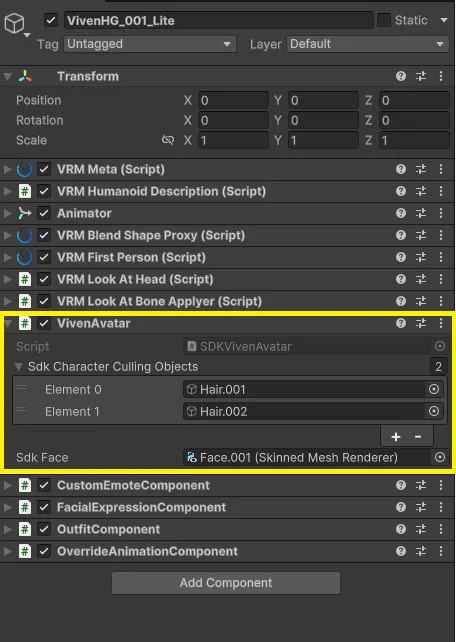This screenshot has width=456, height=642.
Task: Open help for the Transform component
Action: pyautogui.click(x=401, y=76)
